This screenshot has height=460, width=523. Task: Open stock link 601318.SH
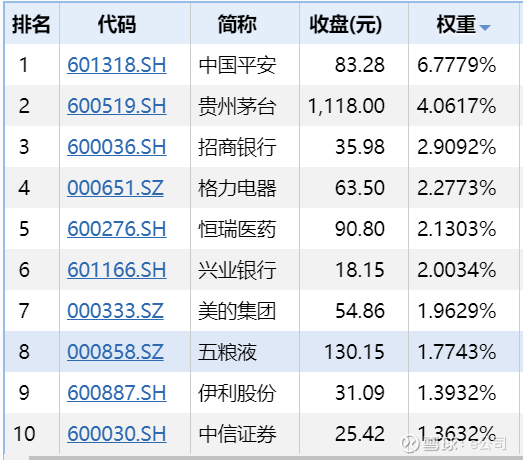point(117,65)
